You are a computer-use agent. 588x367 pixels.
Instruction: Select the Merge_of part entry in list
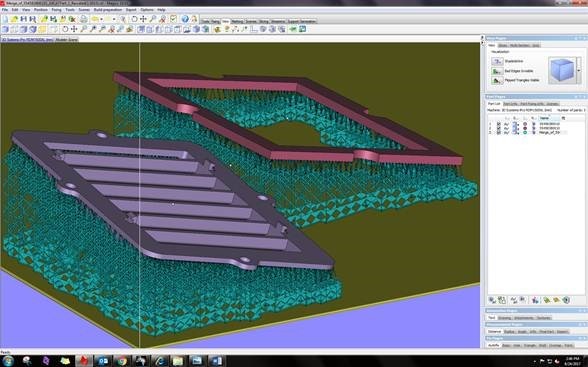[550, 132]
